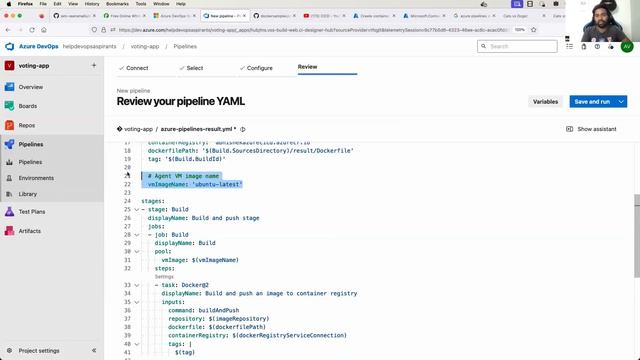
Task: Reload the page in browser
Action: coord(32,30)
